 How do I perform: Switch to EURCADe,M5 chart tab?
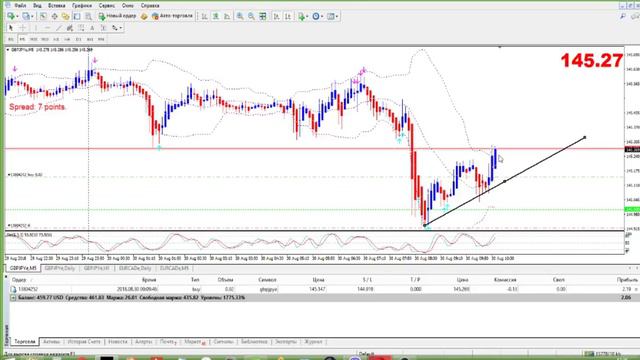174,268
